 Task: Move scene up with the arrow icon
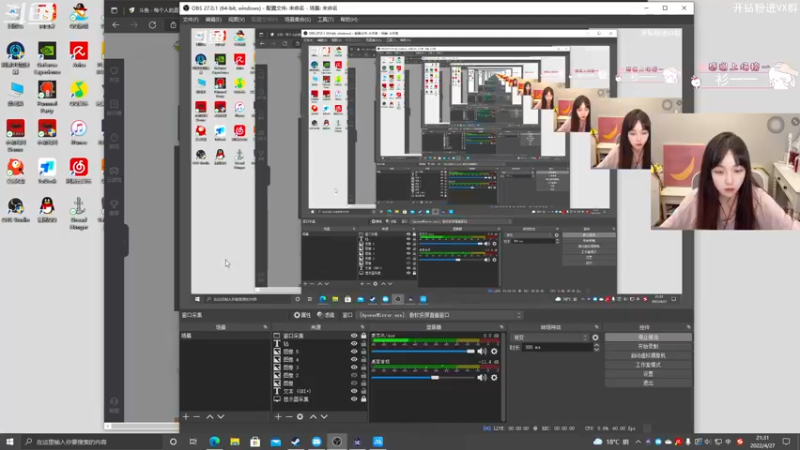pyautogui.click(x=210, y=417)
